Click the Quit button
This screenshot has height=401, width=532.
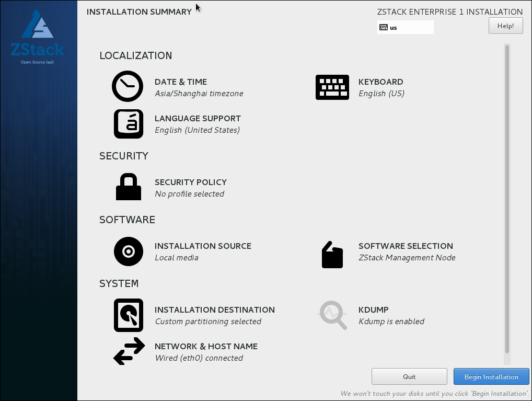409,376
